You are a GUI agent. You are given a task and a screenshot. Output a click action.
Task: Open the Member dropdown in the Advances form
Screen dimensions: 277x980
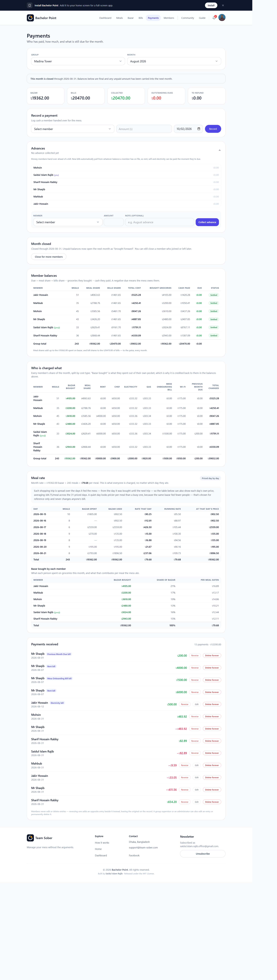[68, 222]
